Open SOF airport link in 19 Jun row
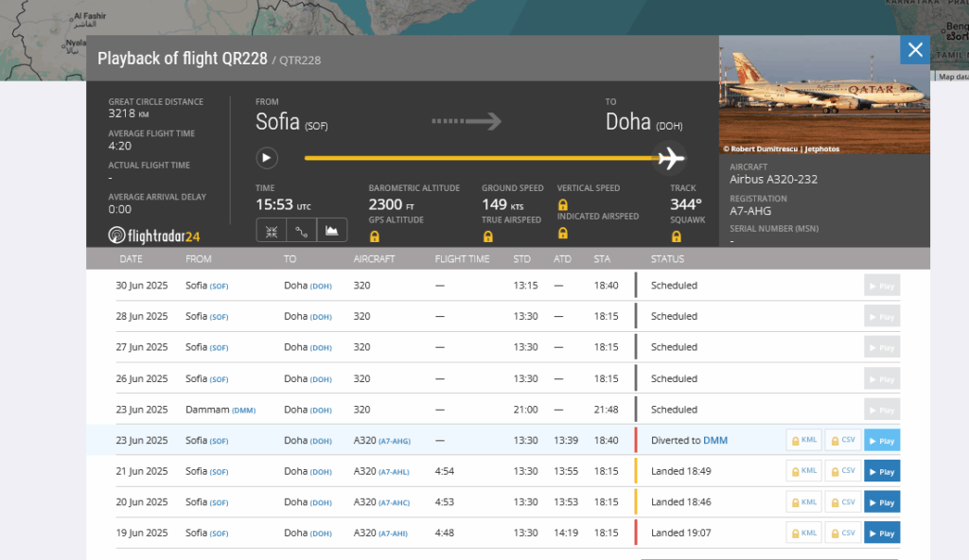Screen dimensions: 969x560 pos(219,534)
